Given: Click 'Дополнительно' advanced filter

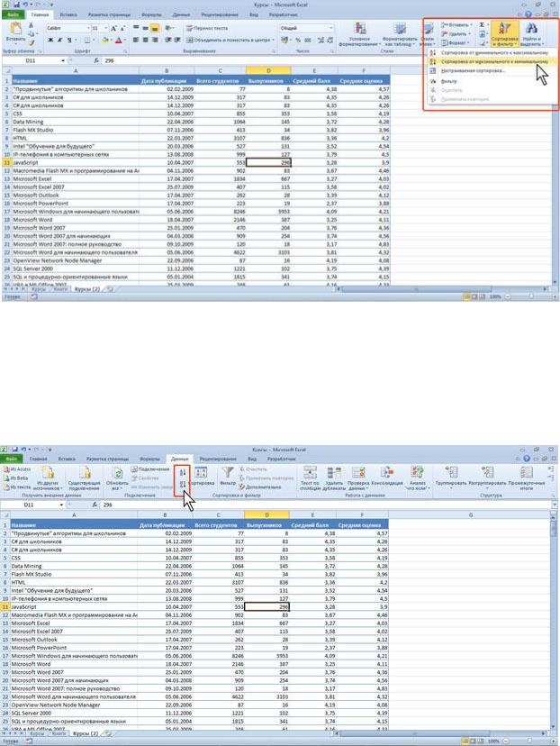Looking at the screenshot, I should (x=260, y=487).
